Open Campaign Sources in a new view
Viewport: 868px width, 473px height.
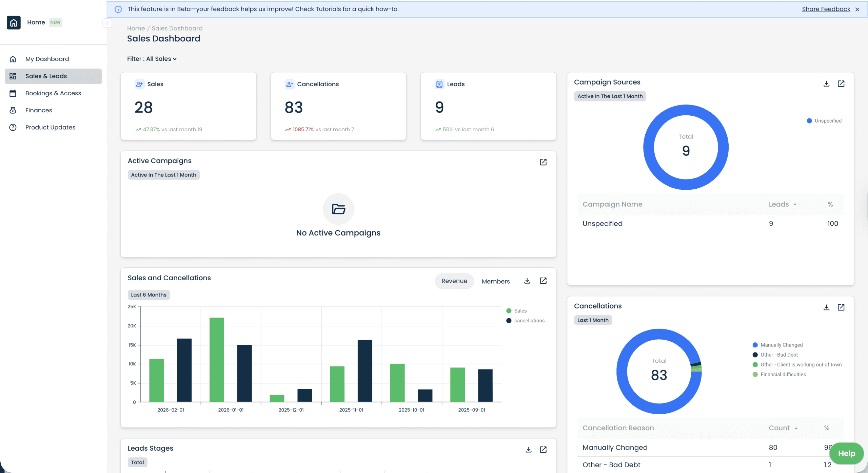(x=841, y=83)
